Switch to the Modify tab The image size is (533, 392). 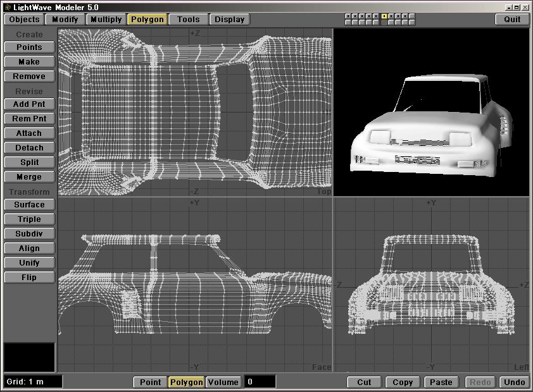(x=65, y=19)
